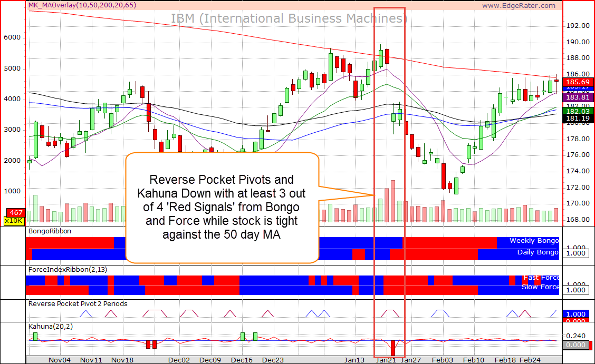The width and height of the screenshot is (595, 364).
Task: Click the Reverse Pocket Pivot 2 Periods label
Action: click(78, 304)
